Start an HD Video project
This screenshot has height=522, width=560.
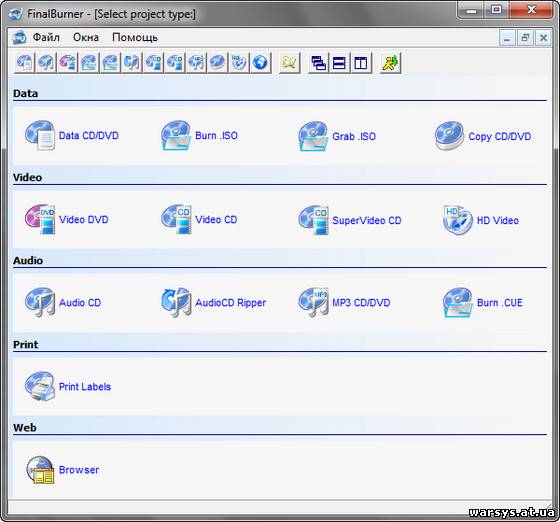pos(481,220)
